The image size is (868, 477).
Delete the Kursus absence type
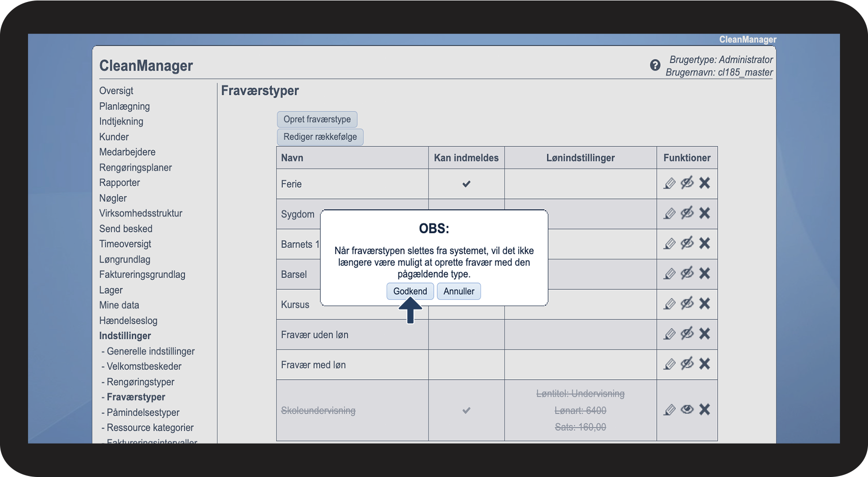click(704, 304)
